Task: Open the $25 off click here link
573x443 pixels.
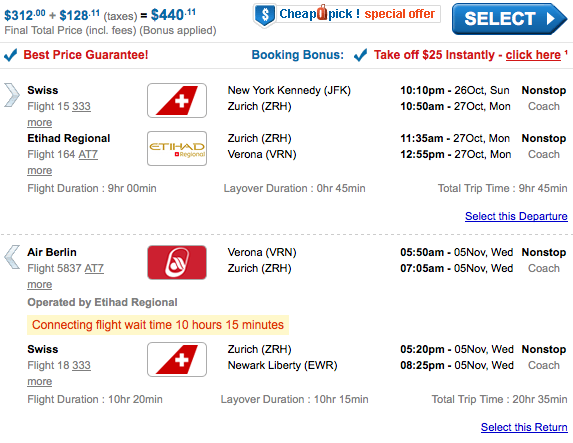Action: pyautogui.click(x=533, y=55)
